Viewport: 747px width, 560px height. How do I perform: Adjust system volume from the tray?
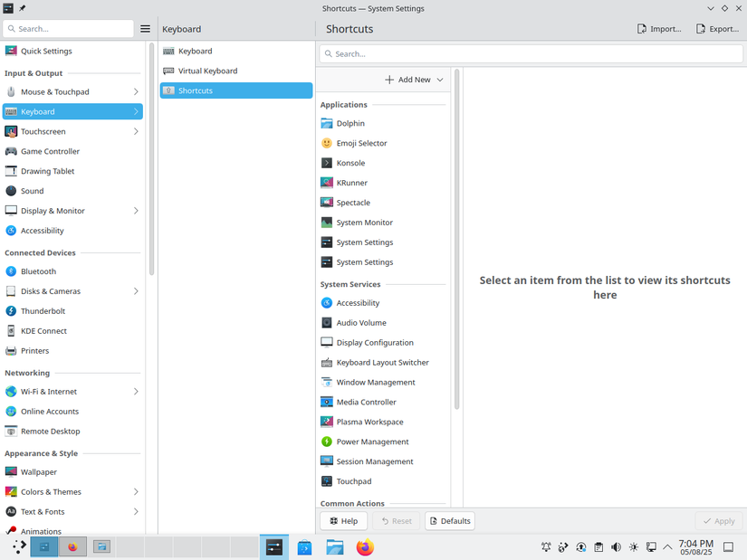(616, 547)
